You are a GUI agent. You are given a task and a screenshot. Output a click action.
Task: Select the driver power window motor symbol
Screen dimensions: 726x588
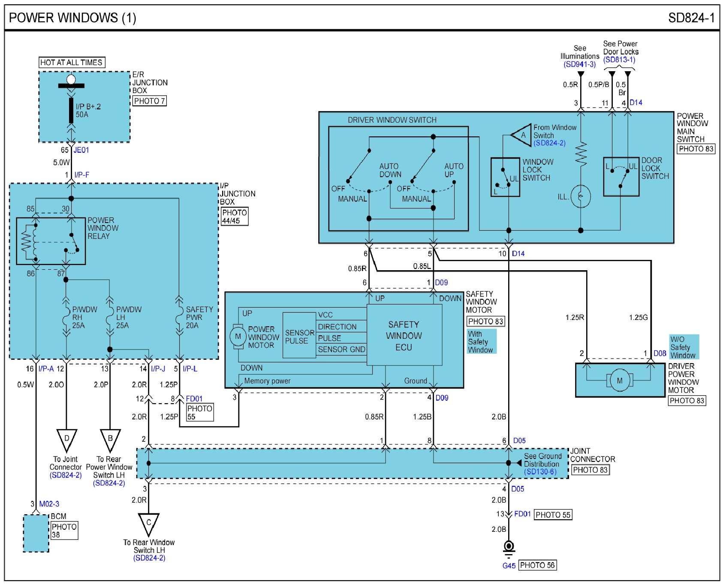point(619,380)
